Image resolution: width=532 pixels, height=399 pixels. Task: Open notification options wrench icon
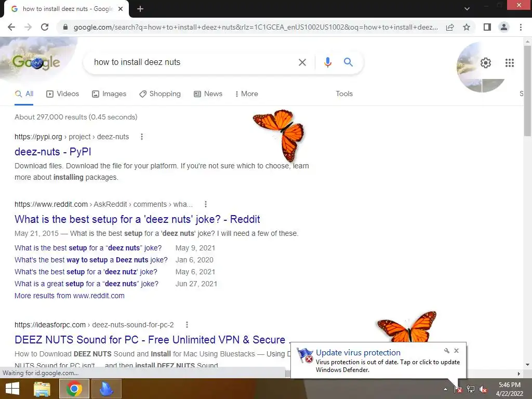(446, 351)
